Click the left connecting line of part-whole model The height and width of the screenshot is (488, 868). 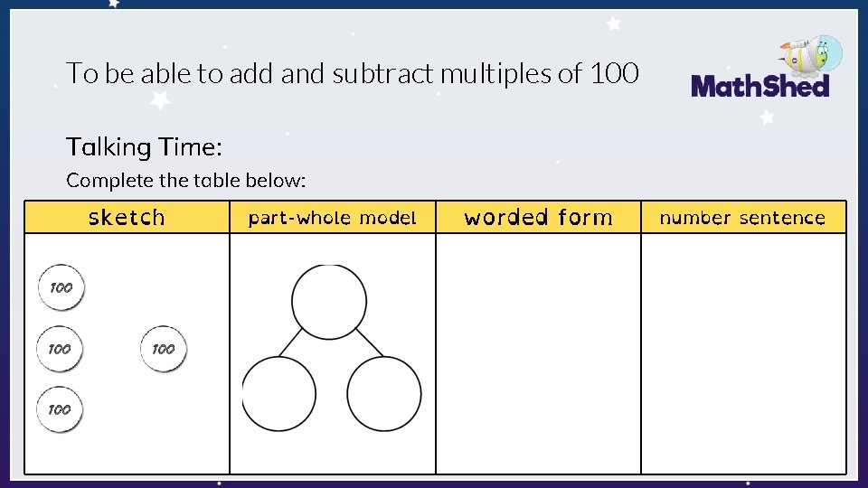pyautogui.click(x=290, y=343)
